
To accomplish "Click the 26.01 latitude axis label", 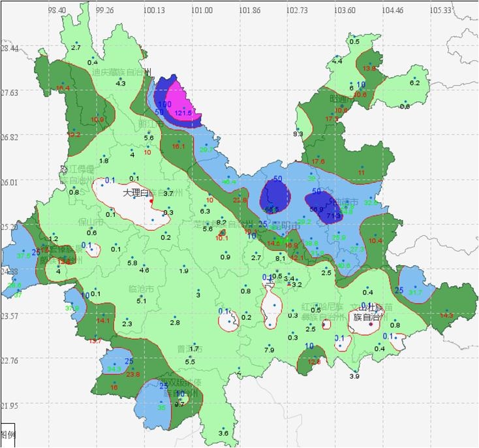I will tap(9, 182).
